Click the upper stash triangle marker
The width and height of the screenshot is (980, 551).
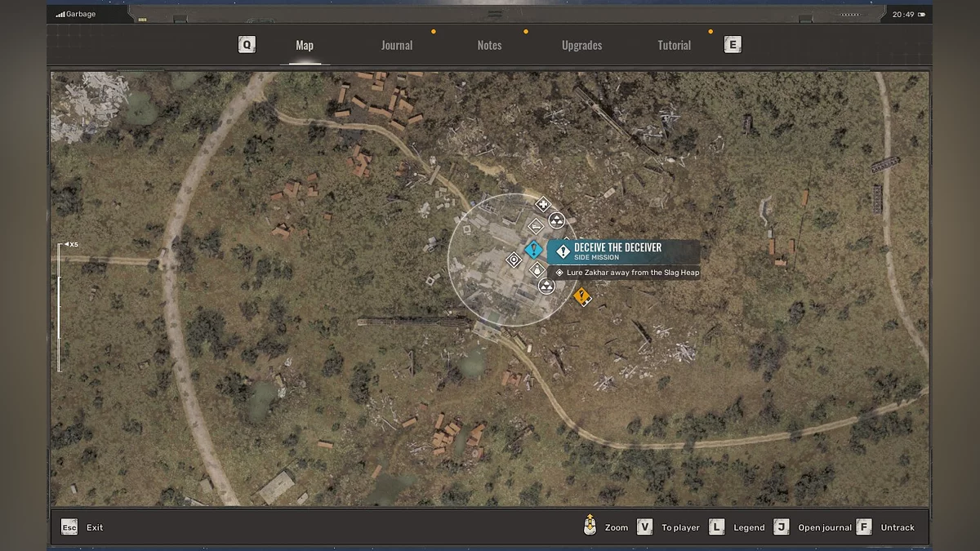556,220
